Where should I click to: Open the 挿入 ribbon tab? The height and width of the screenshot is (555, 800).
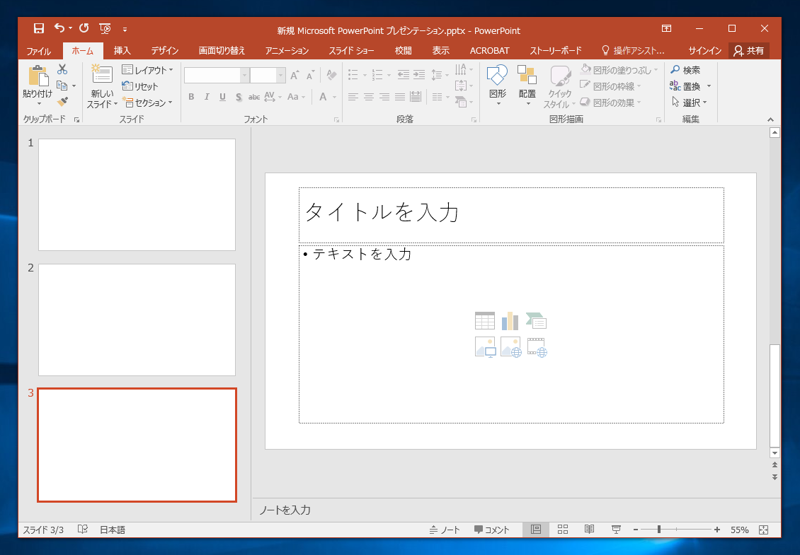click(122, 50)
